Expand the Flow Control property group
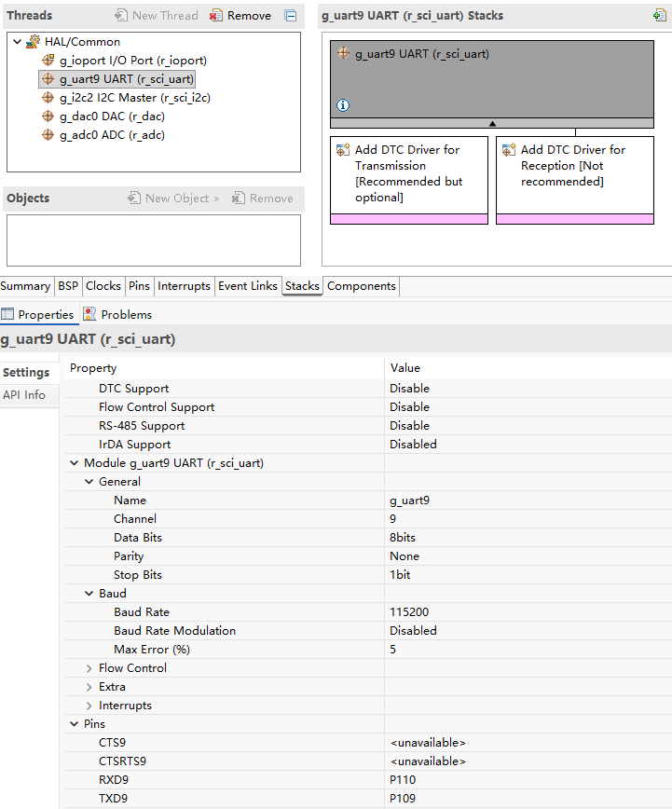The height and width of the screenshot is (809, 672). pyautogui.click(x=89, y=668)
